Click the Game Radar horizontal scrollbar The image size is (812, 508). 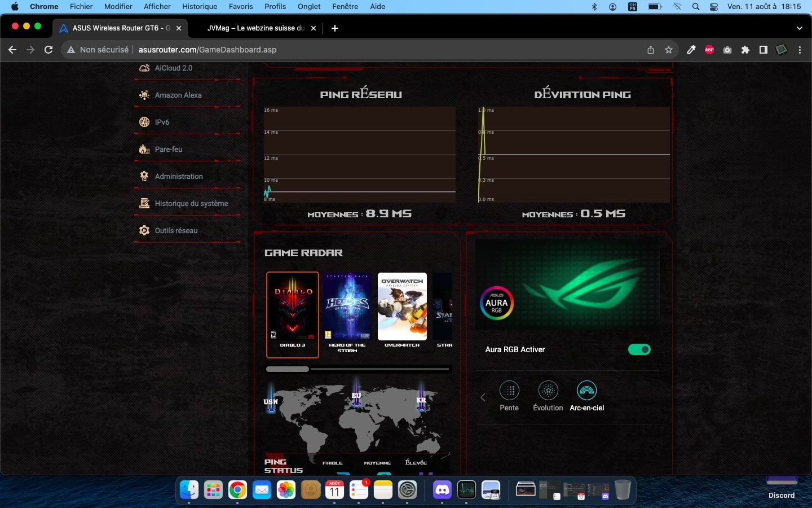point(358,369)
